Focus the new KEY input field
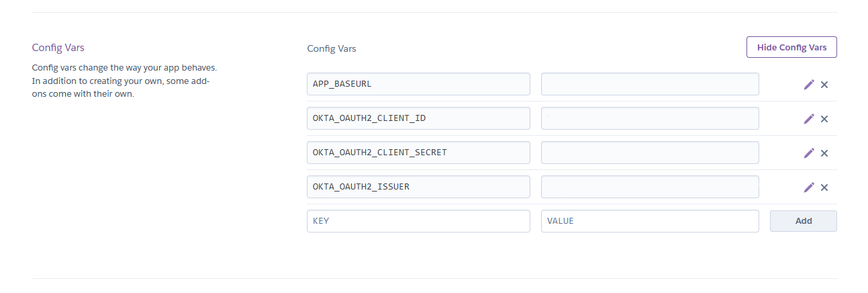This screenshot has width=868, height=293. click(x=418, y=221)
